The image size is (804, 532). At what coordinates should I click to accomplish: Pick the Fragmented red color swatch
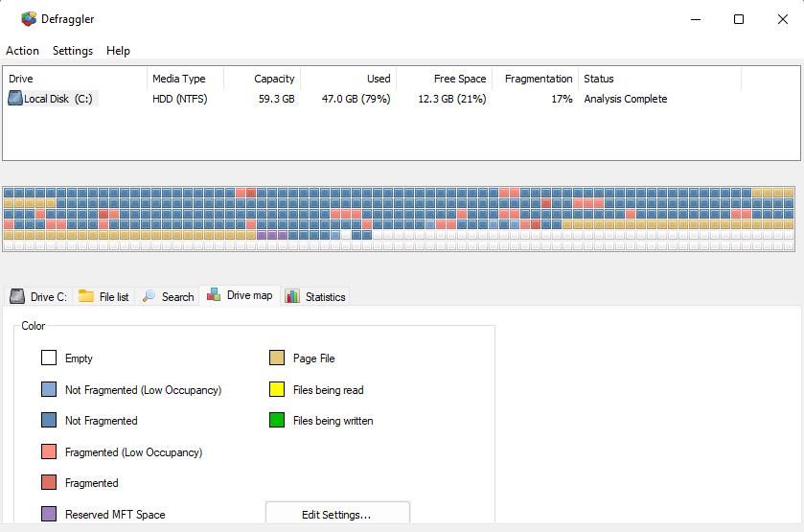49,482
